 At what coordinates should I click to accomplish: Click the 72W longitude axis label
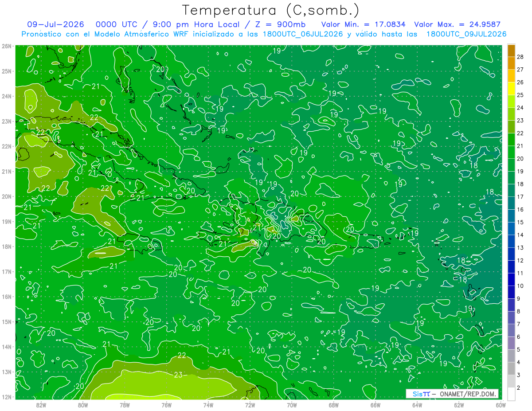point(250,405)
